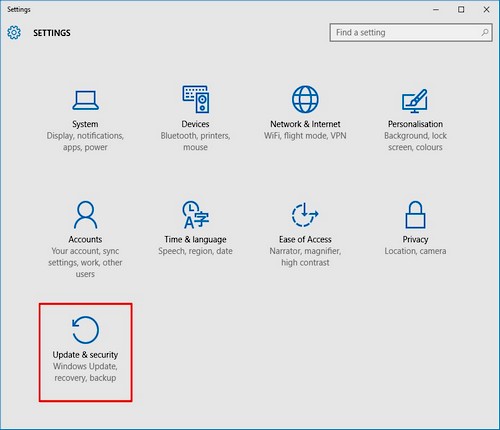500x430 pixels.
Task: Click 'Narrator, magnifier, high contrast' description
Action: pyautogui.click(x=305, y=257)
